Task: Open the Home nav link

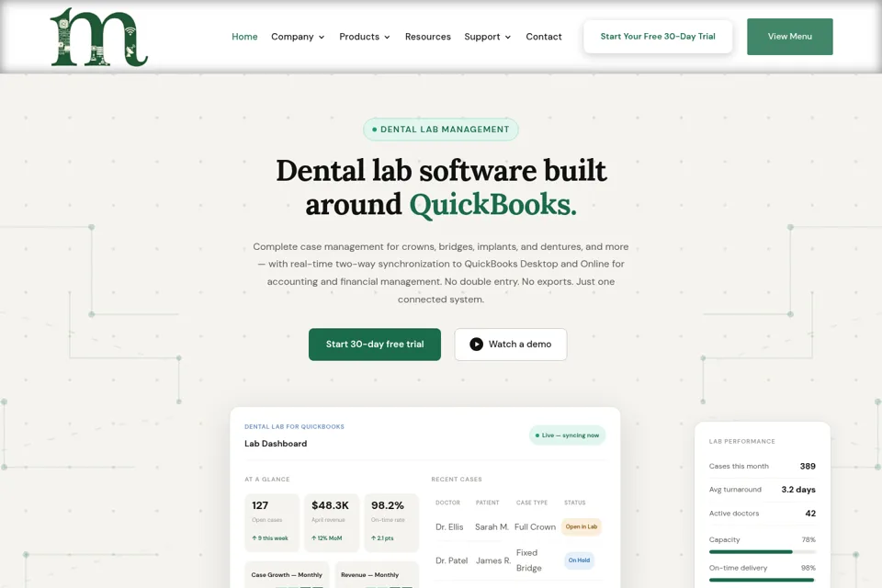Action: click(x=244, y=37)
